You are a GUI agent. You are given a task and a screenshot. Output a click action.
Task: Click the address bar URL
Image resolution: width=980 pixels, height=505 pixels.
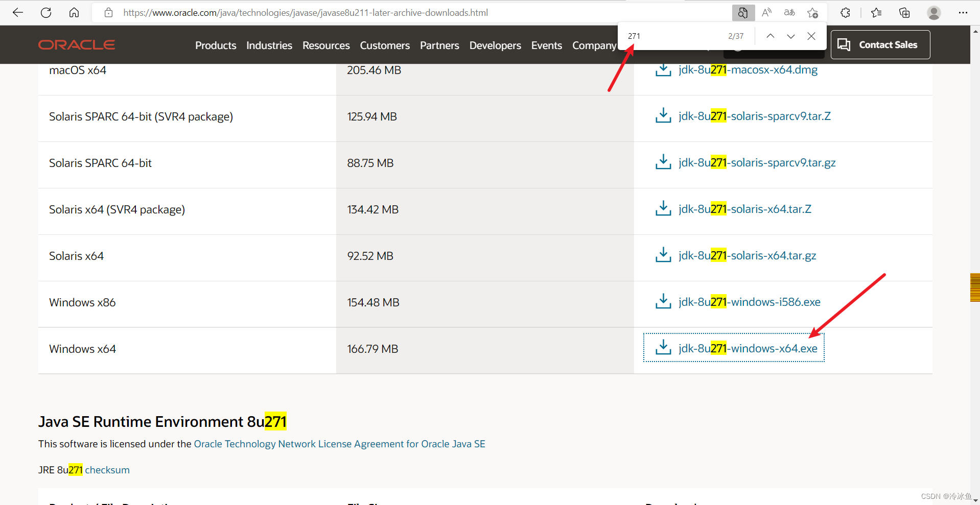pos(306,13)
